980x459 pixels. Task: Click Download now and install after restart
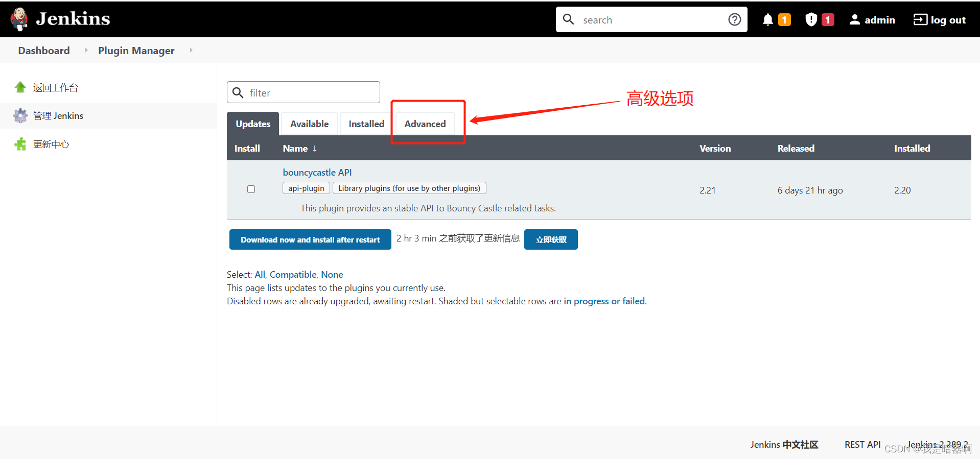click(x=310, y=239)
